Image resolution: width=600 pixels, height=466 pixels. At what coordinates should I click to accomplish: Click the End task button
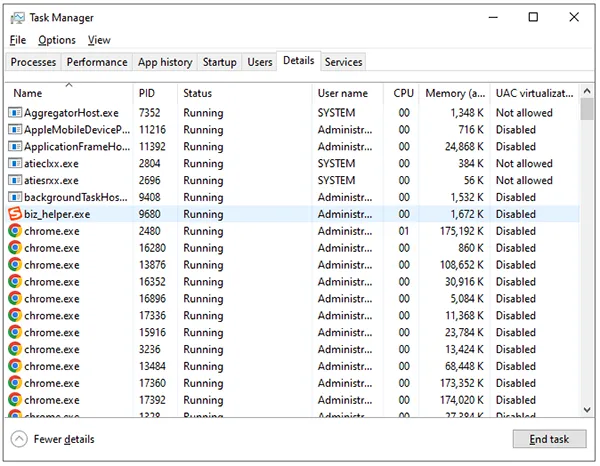pos(549,439)
